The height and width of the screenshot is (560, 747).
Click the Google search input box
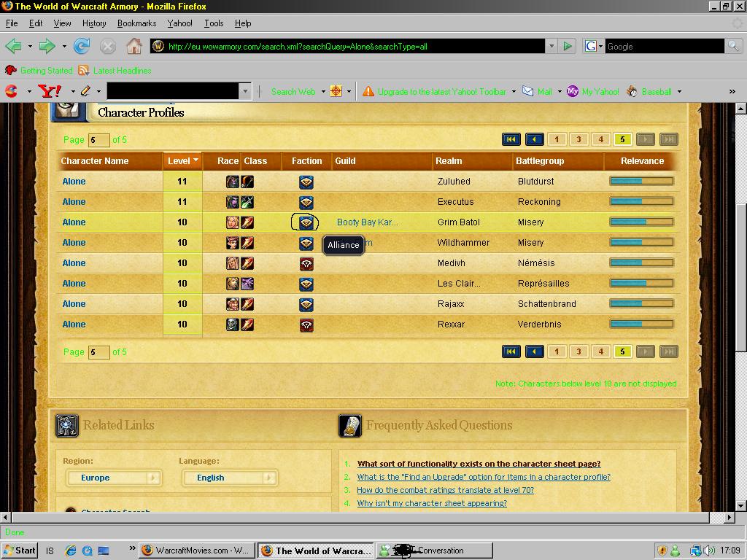(665, 46)
